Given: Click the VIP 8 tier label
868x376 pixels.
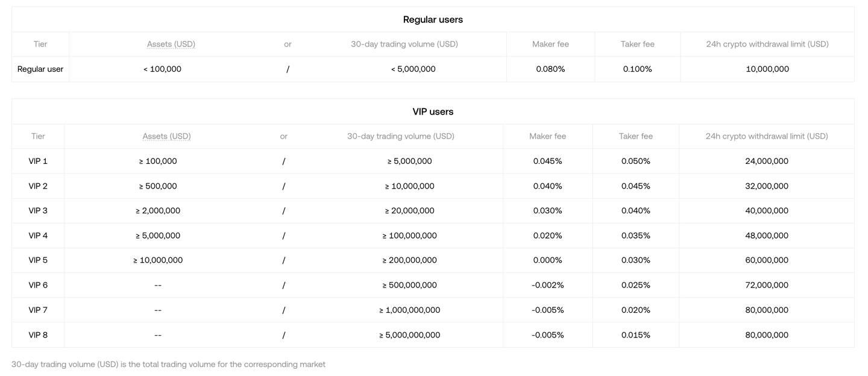Looking at the screenshot, I should tap(38, 335).
